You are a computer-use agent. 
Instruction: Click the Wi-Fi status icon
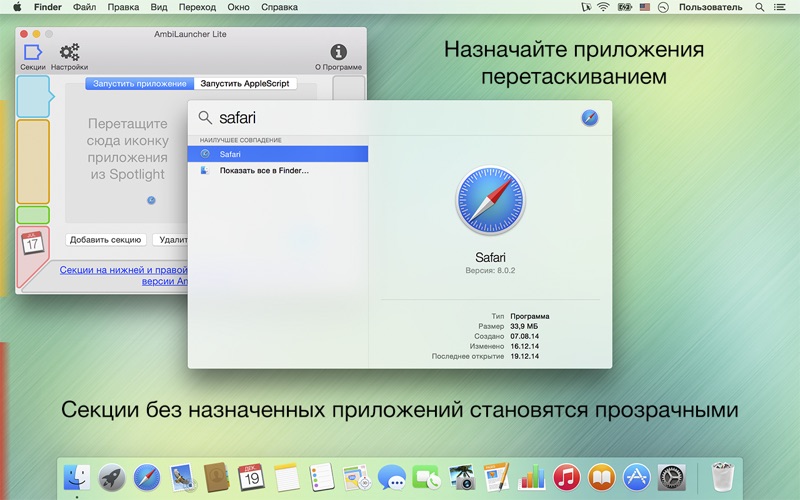(x=604, y=7)
